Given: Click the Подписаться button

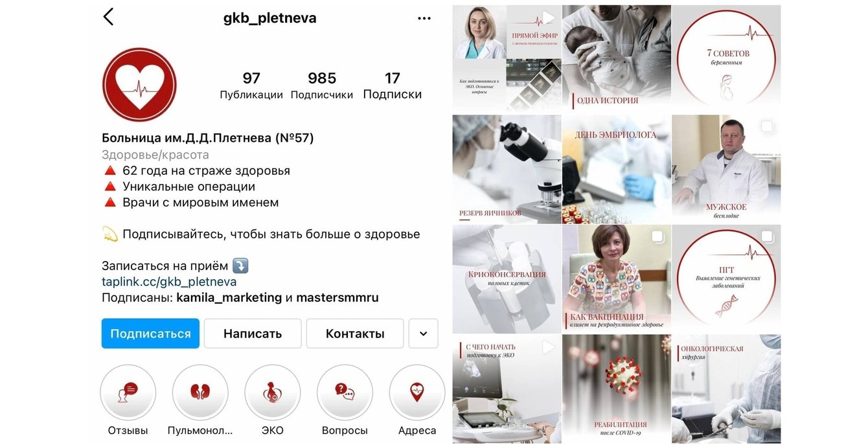Looking at the screenshot, I should pos(150,334).
